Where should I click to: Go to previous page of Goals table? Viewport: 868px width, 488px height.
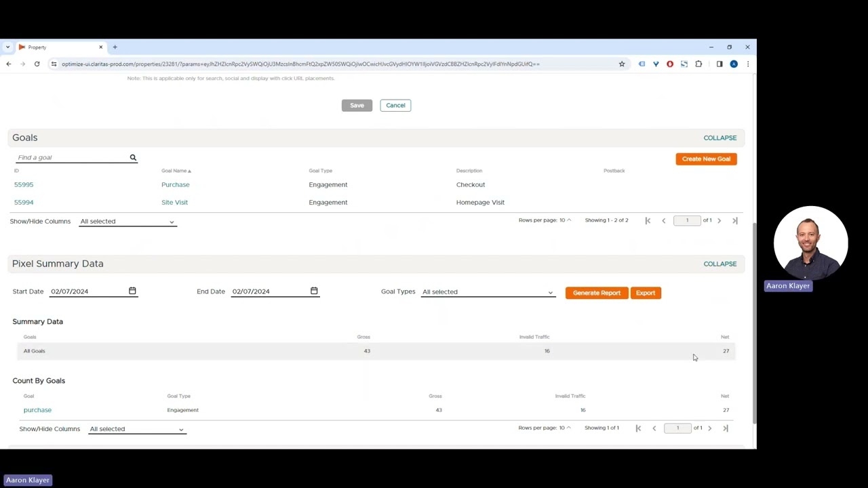pos(663,220)
